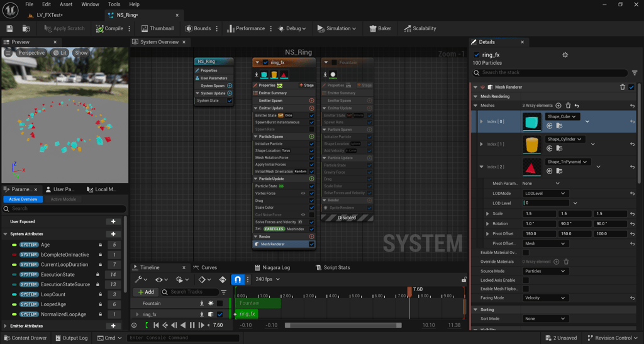Click the Save asset icon

click(x=9, y=28)
